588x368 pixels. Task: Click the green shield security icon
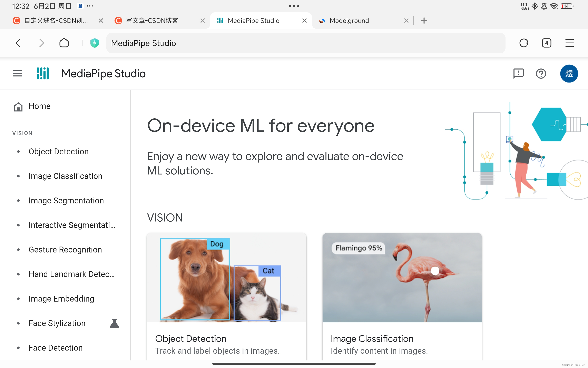point(95,43)
